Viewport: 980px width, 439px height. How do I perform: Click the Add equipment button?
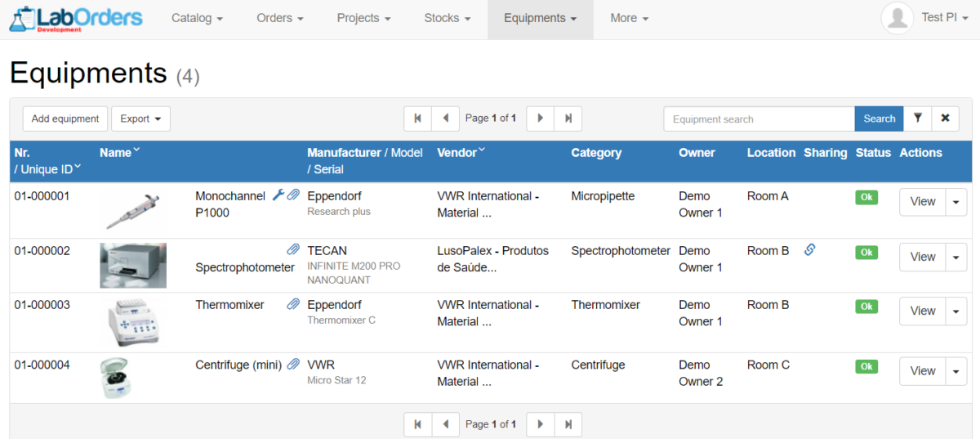(x=65, y=119)
